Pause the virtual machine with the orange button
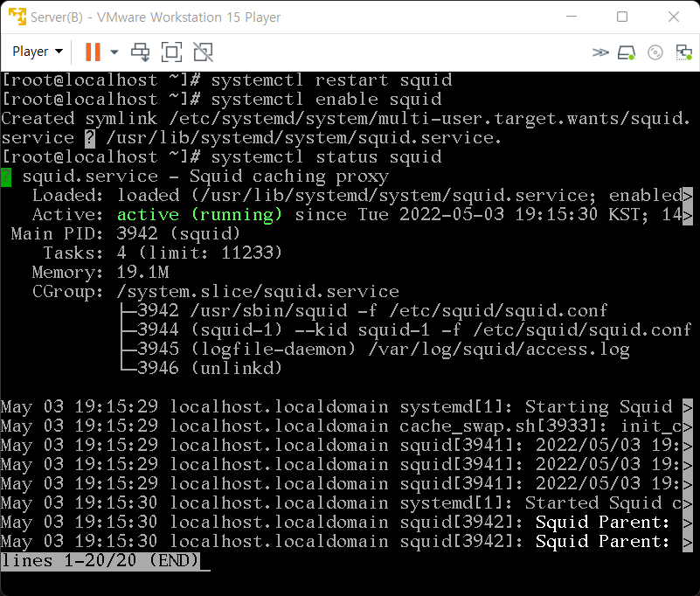The image size is (700, 596). [93, 52]
